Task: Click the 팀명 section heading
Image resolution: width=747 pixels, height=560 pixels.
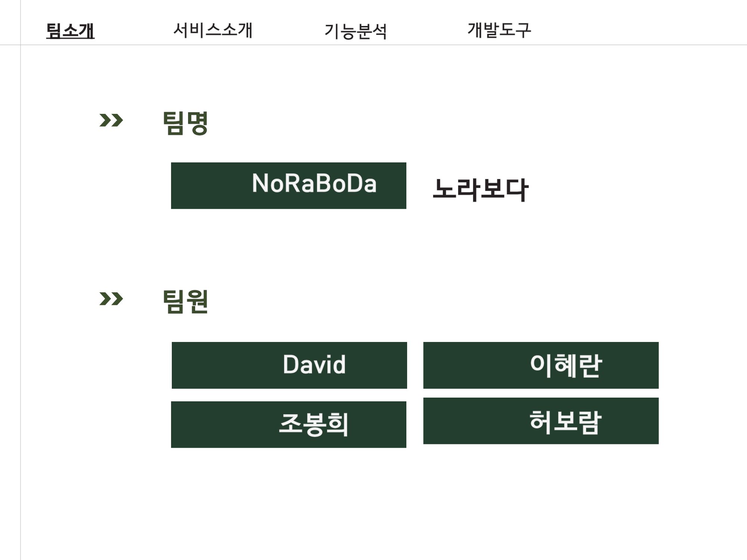Action: 186,123
